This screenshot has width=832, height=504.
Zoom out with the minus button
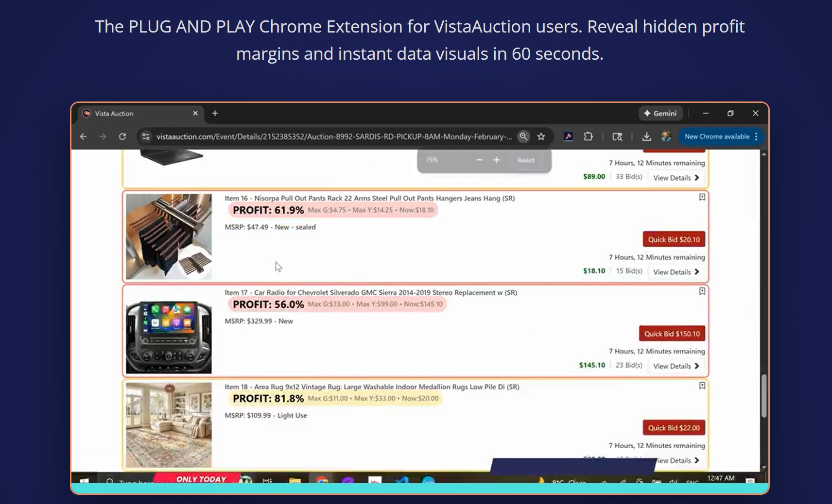(x=480, y=160)
